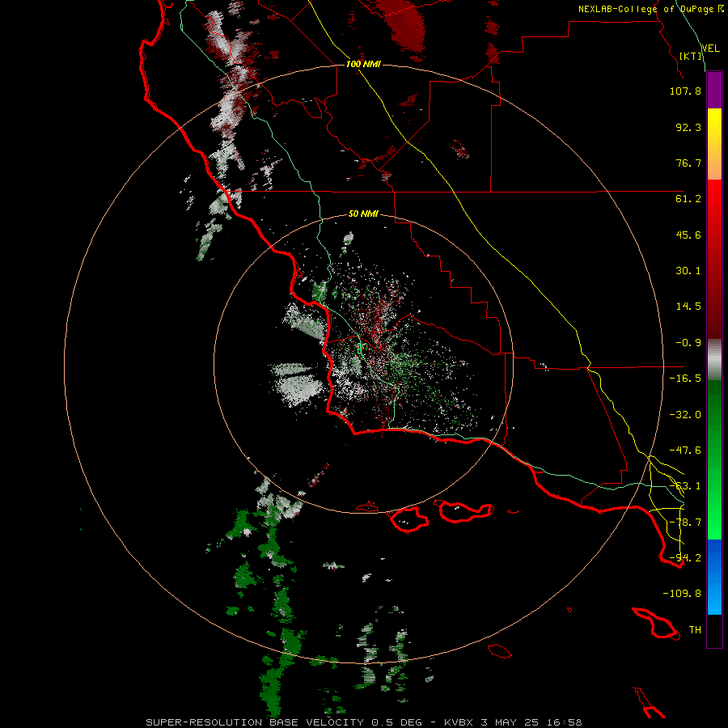Select the 76.7 velocity scale label
The width and height of the screenshot is (728, 728).
pos(688,163)
